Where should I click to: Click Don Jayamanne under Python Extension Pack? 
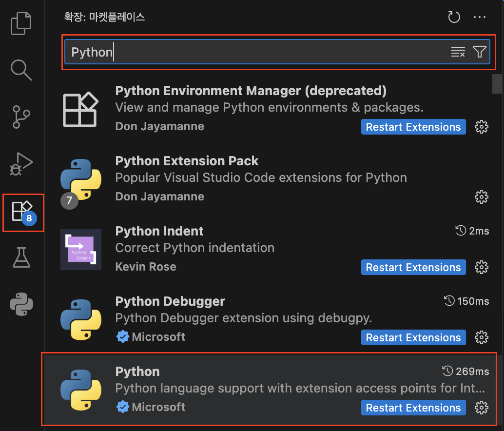point(160,196)
